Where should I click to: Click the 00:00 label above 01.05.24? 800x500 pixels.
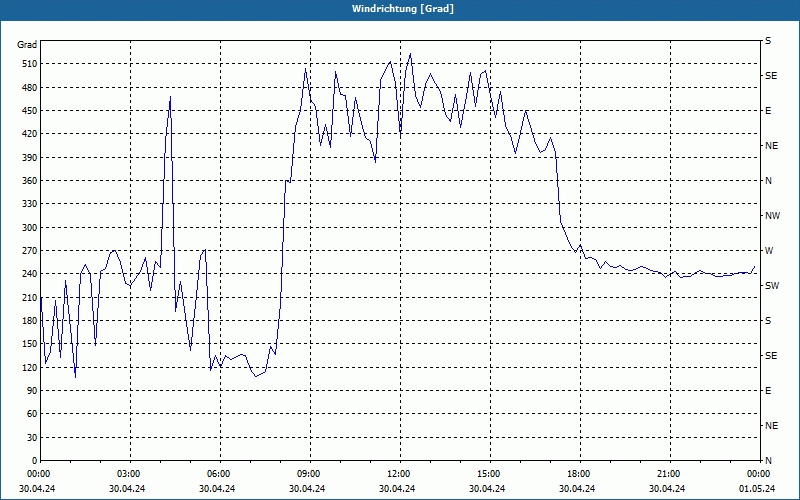point(758,474)
